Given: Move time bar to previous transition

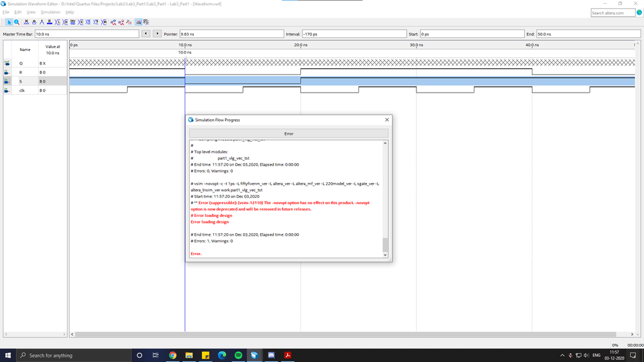Looking at the screenshot, I should tap(146, 33).
